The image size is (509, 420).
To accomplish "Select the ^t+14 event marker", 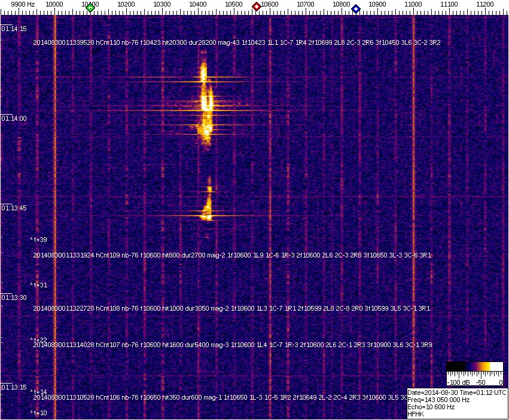I will coord(39,392).
